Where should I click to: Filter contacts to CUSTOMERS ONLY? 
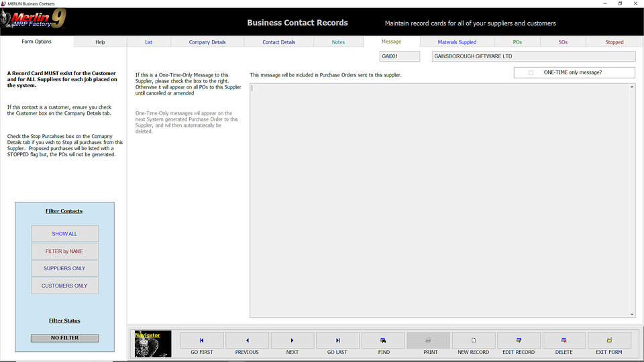(64, 286)
